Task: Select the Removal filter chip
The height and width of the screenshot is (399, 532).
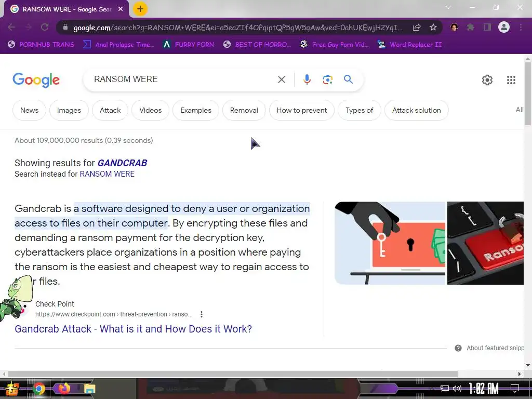Action: tap(244, 110)
